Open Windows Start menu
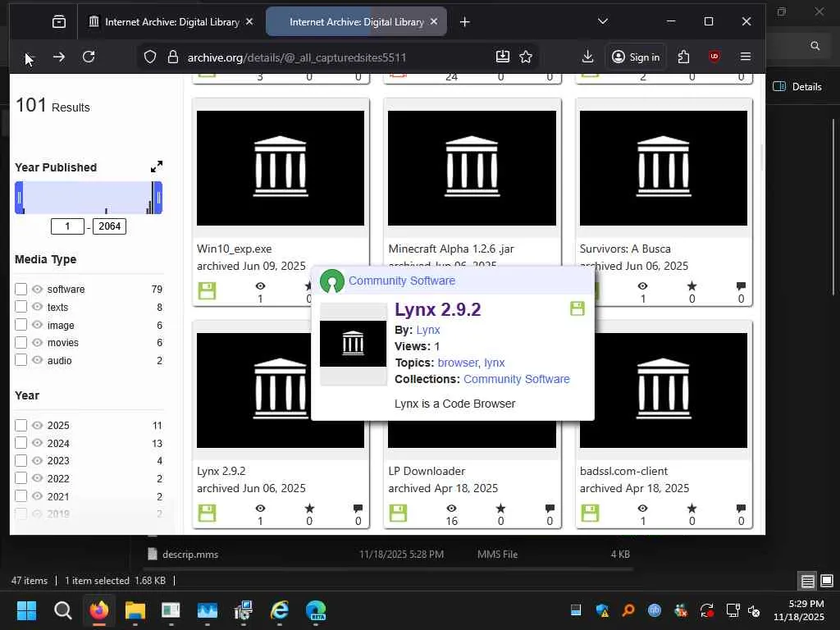840x630 pixels. tap(26, 610)
